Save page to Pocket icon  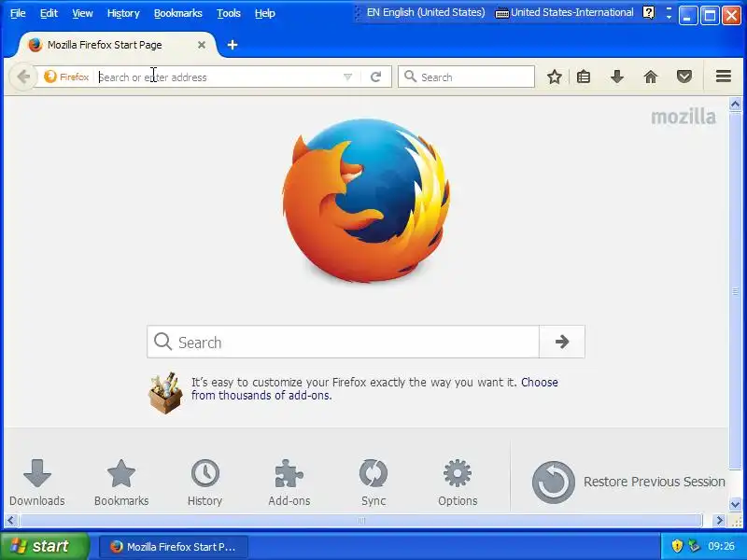tap(684, 77)
